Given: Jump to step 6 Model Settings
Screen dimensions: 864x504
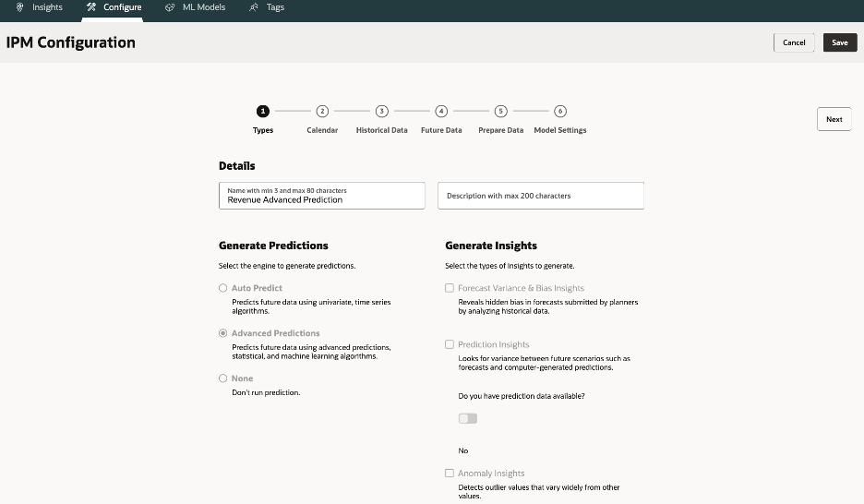Looking at the screenshot, I should pos(560,111).
